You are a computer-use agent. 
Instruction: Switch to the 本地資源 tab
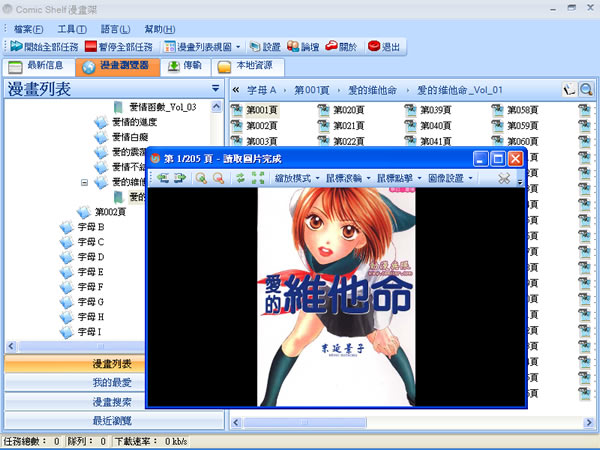coord(249,67)
